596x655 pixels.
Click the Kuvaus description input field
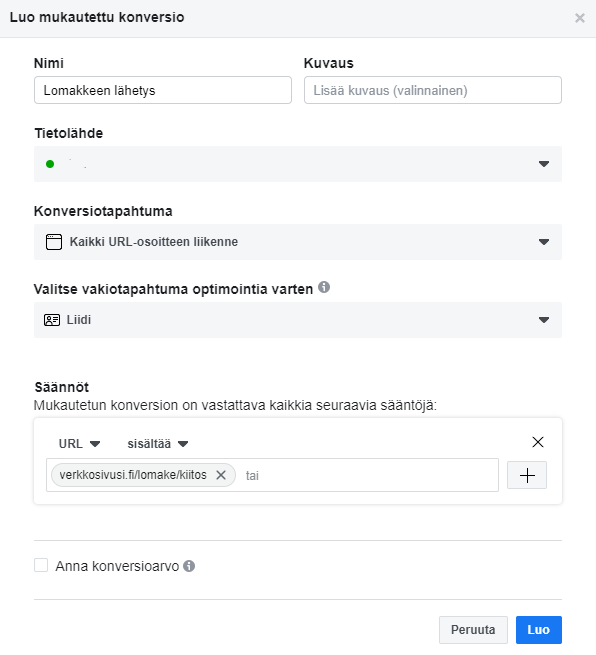pos(433,90)
